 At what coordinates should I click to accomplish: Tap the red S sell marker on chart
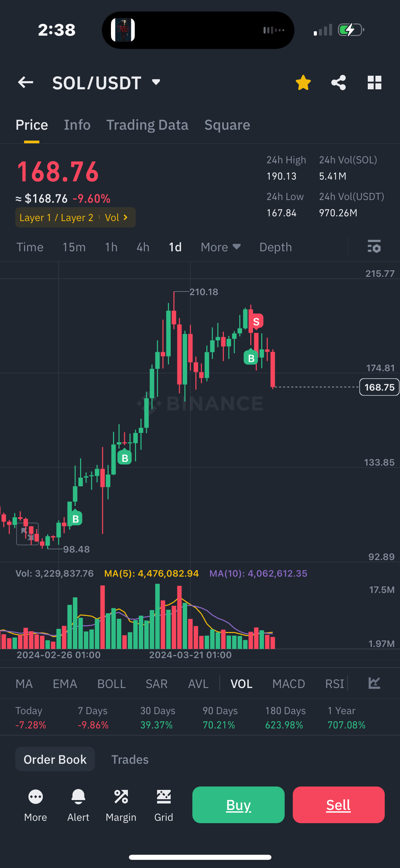256,321
